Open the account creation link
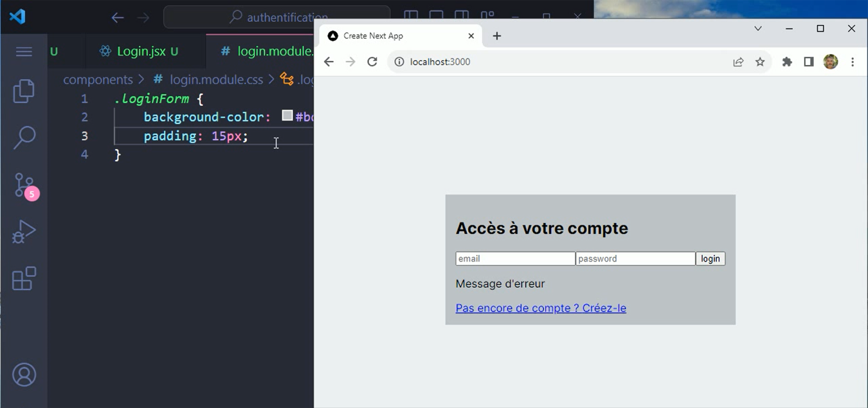 coord(541,308)
